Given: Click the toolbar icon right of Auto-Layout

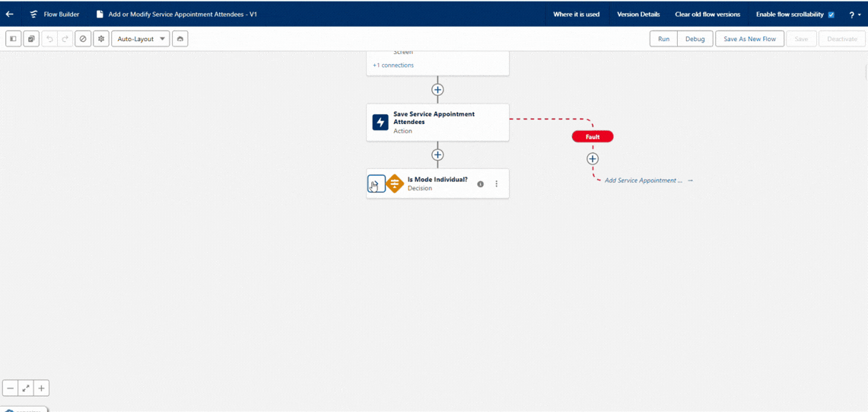Looking at the screenshot, I should pyautogui.click(x=180, y=39).
